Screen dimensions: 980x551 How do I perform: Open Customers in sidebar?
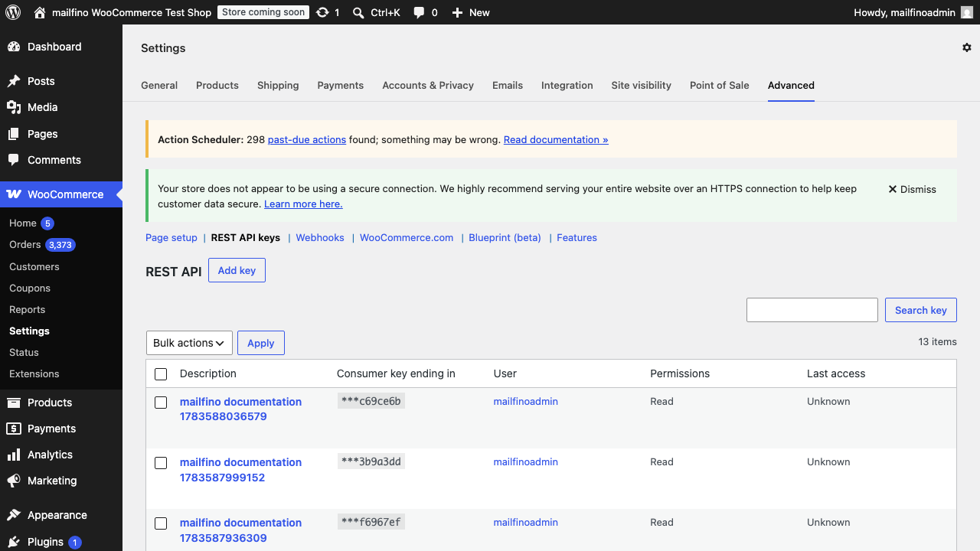pos(34,266)
